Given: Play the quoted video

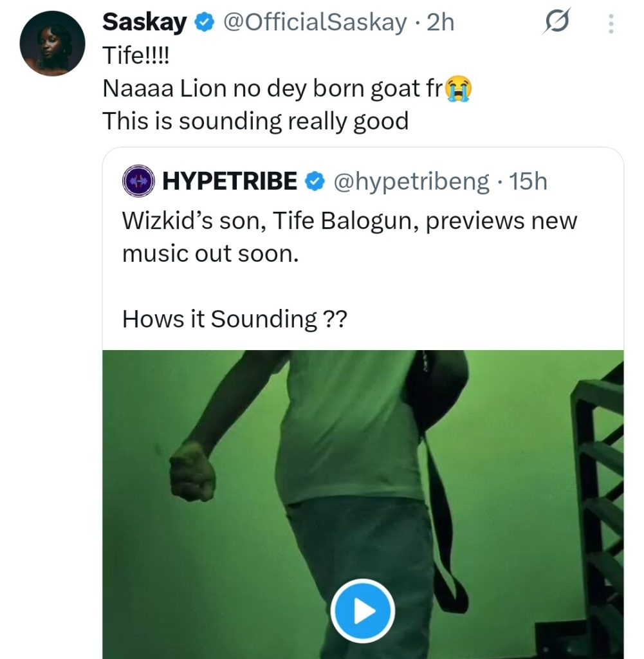Looking at the screenshot, I should tap(362, 611).
